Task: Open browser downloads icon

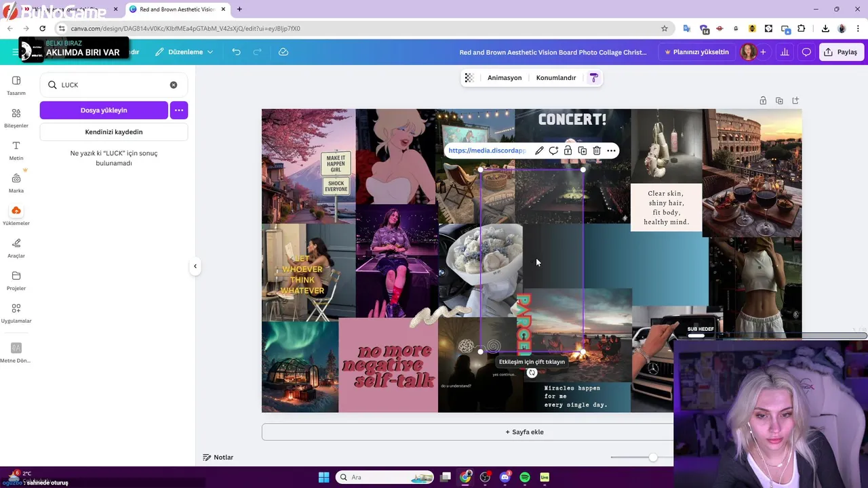Action: tap(825, 28)
